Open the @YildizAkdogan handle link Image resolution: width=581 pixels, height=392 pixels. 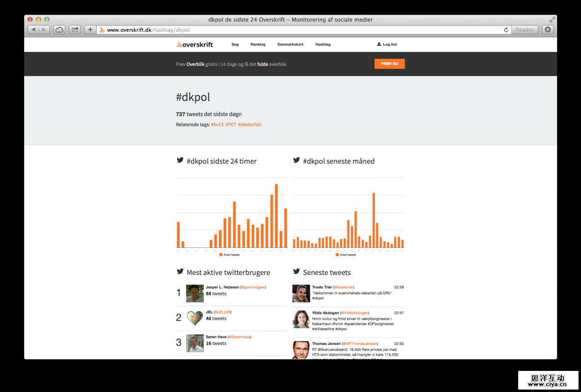click(354, 313)
